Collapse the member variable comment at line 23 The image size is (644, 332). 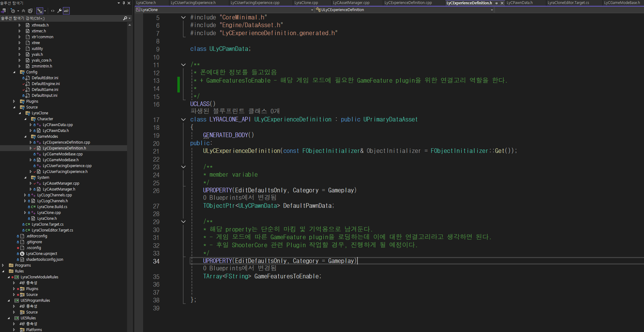[x=184, y=167]
